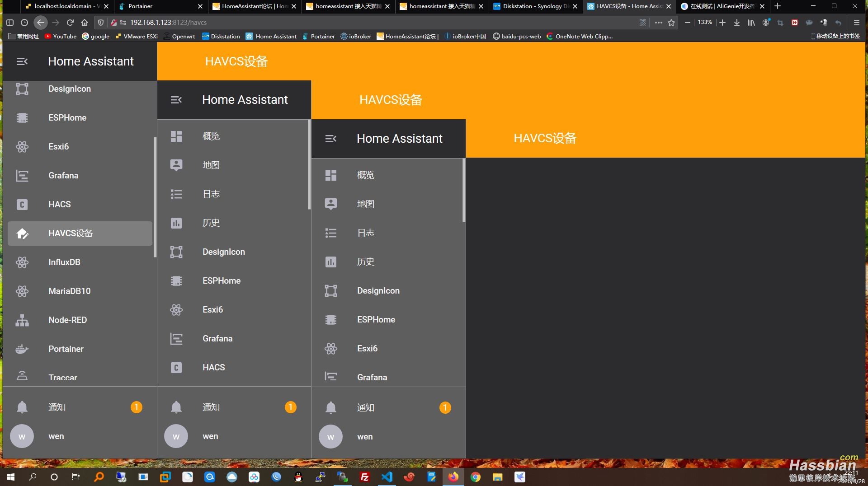Go to the Firefox home page

(x=85, y=22)
